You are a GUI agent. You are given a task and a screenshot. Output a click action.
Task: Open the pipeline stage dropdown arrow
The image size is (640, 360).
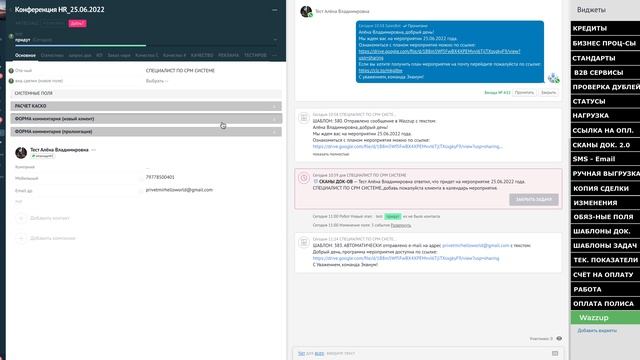pos(275,40)
